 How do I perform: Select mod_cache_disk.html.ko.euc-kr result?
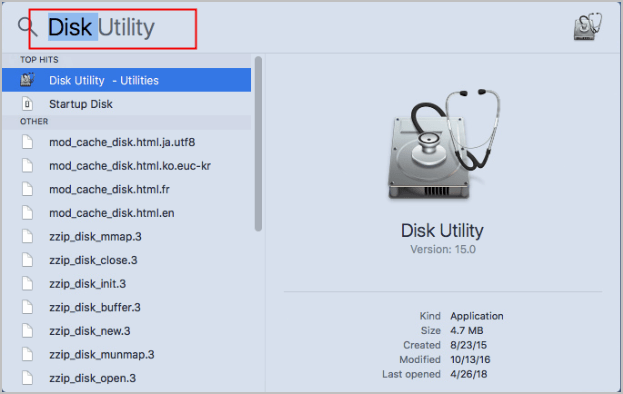[x=126, y=166]
